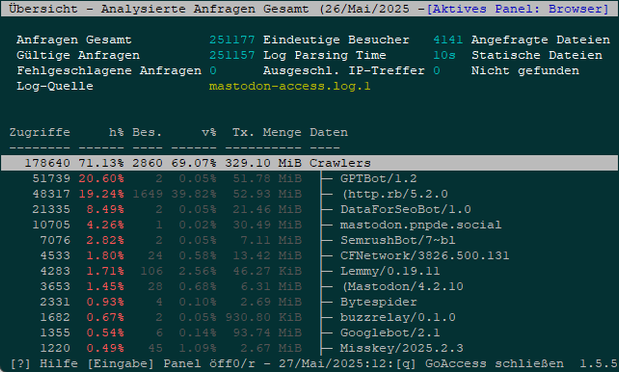Click the 39.82% visitor percentage
619x372 pixels.
[x=194, y=194]
